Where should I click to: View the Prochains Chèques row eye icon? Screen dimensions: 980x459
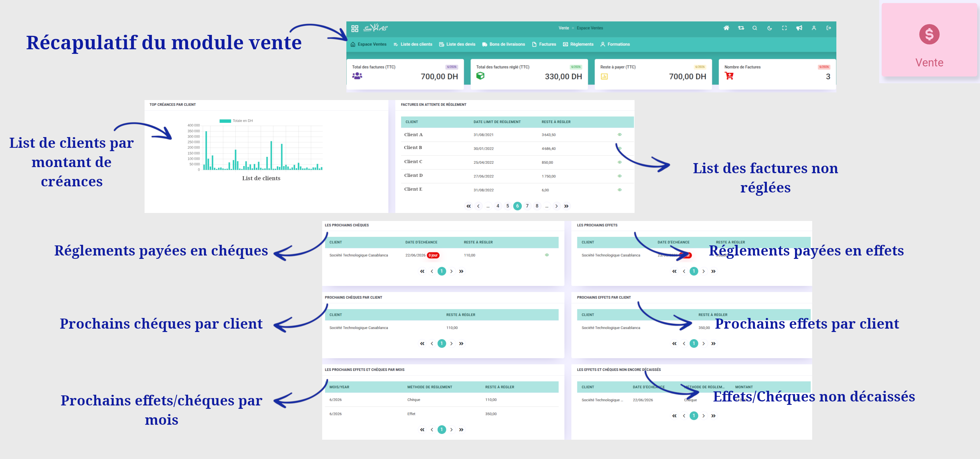[547, 255]
